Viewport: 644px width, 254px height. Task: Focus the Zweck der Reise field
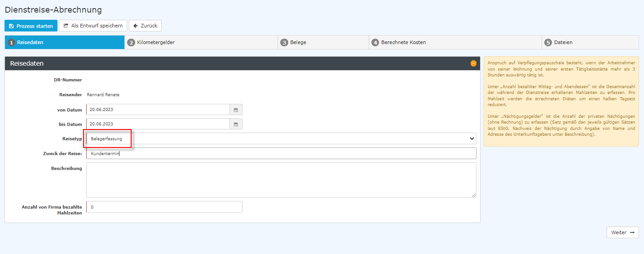click(x=281, y=153)
